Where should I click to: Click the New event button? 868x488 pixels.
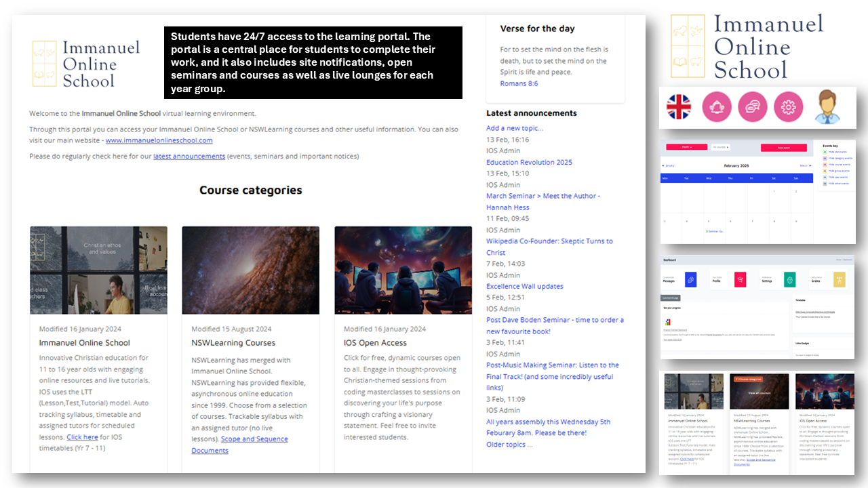click(784, 148)
